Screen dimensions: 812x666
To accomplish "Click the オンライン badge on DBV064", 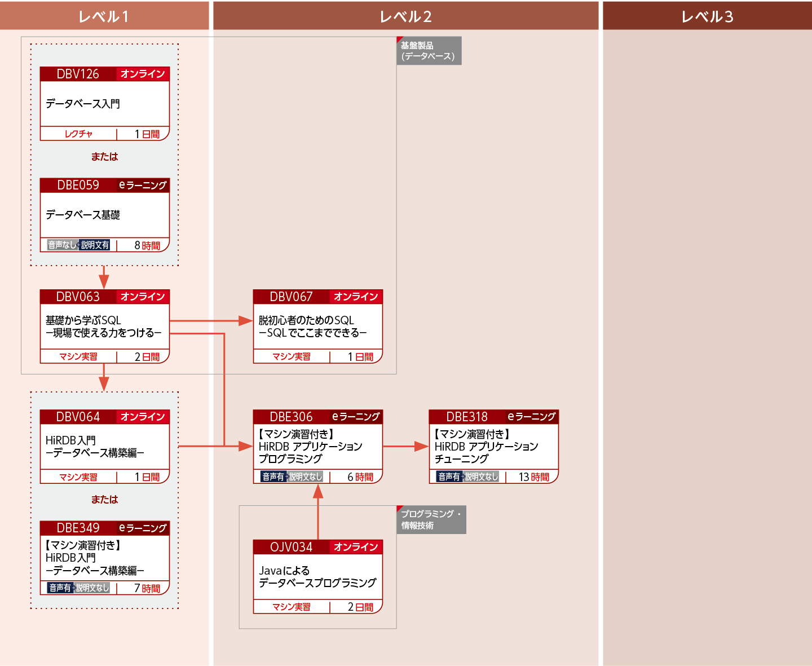I will (143, 417).
